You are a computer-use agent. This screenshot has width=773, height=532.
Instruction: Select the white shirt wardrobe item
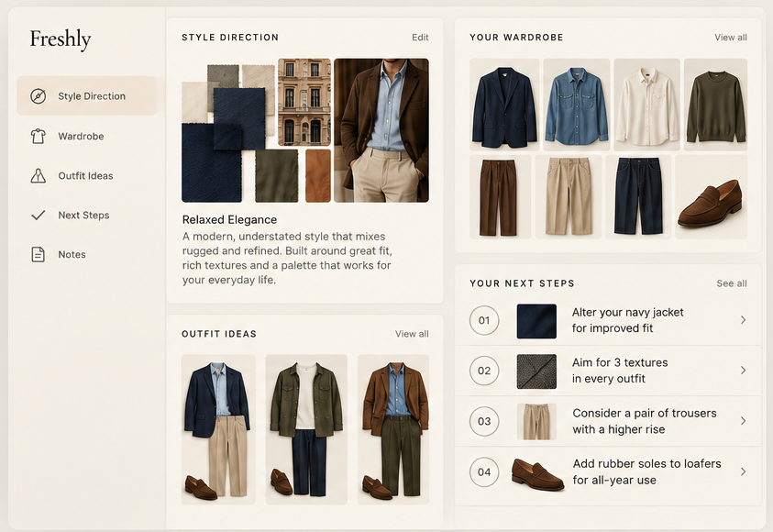point(646,105)
